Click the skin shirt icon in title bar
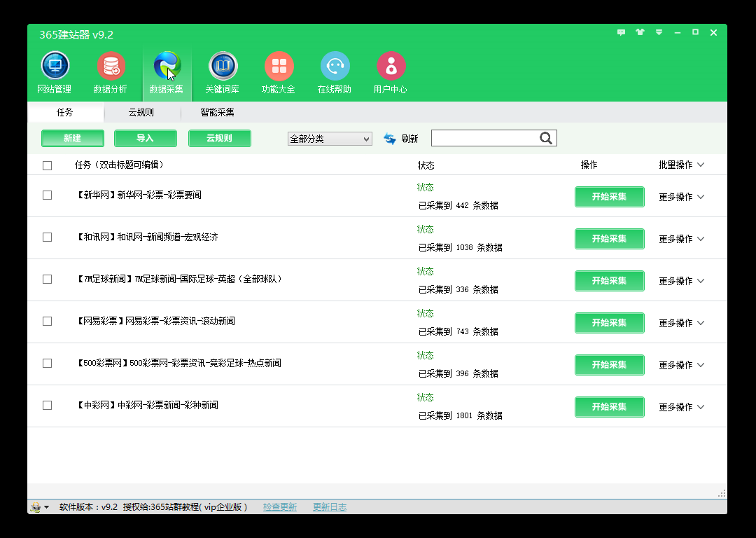Screen dimensions: 756x538 pos(640,32)
